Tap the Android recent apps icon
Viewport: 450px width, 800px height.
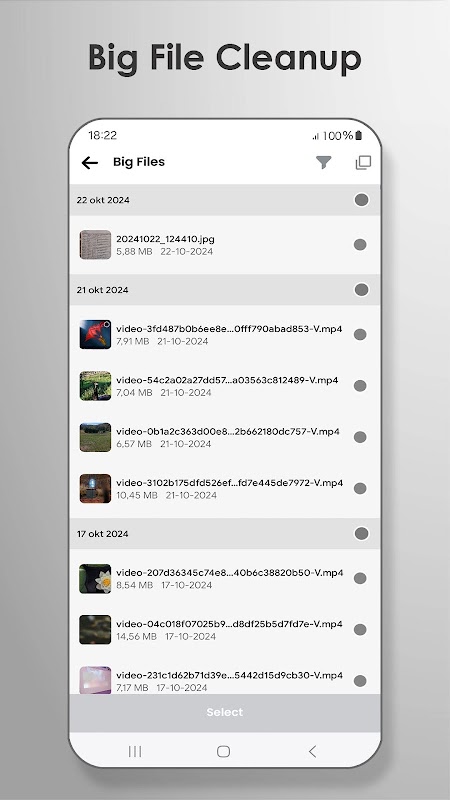(135, 751)
